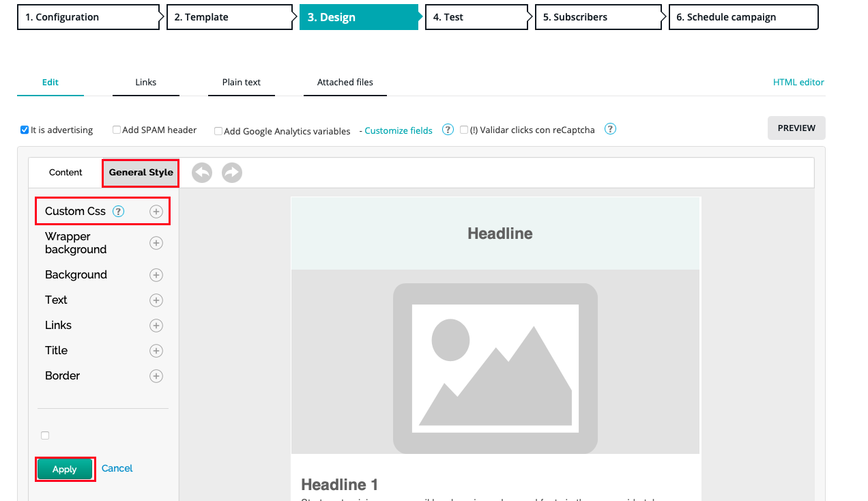Click Custom Css help question mark icon
This screenshot has height=501, width=868.
(x=118, y=212)
